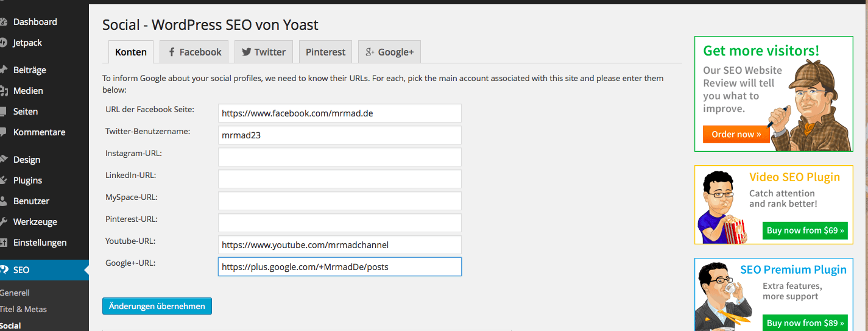Click the Yoast SEO icon in sidebar
The image size is (868, 331).
pos(3,270)
